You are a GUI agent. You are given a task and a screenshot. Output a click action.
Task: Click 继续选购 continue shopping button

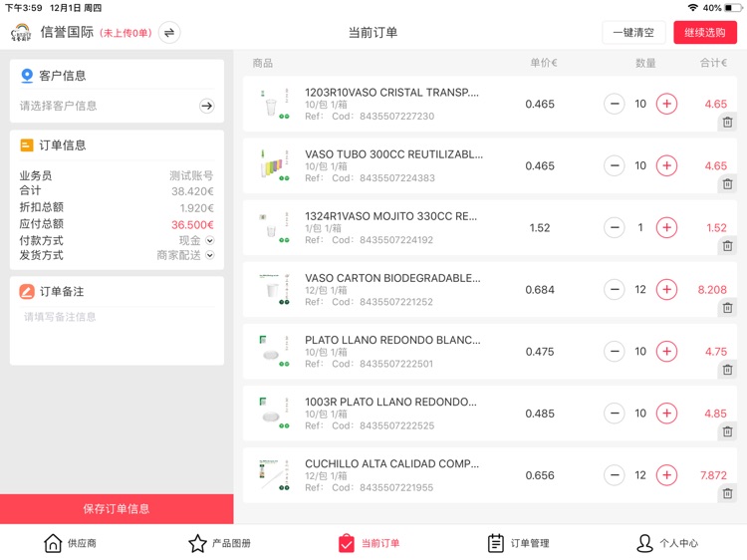coord(705,33)
